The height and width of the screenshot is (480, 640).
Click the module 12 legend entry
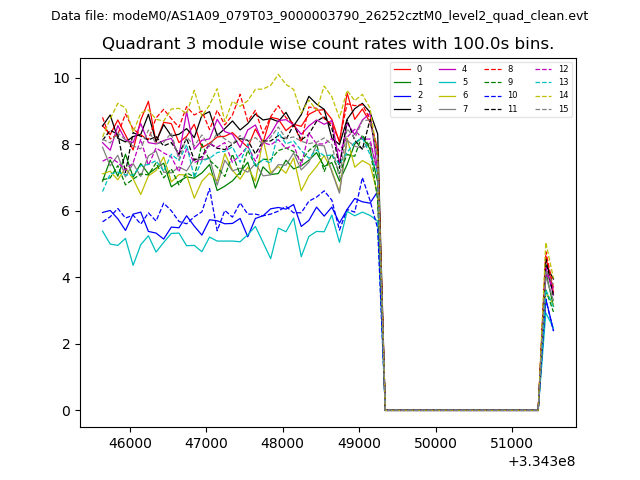pyautogui.click(x=548, y=69)
